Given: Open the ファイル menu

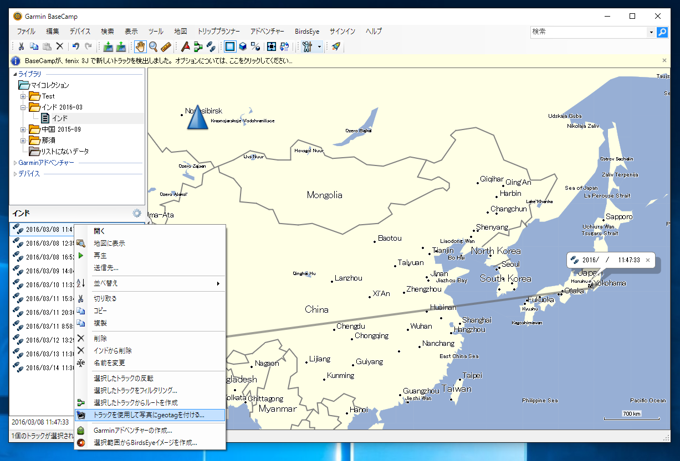Looking at the screenshot, I should pos(26,31).
